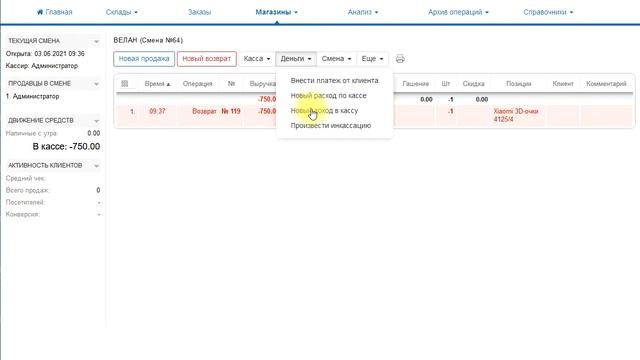
Task: Go to Главная home page
Action: (x=54, y=12)
